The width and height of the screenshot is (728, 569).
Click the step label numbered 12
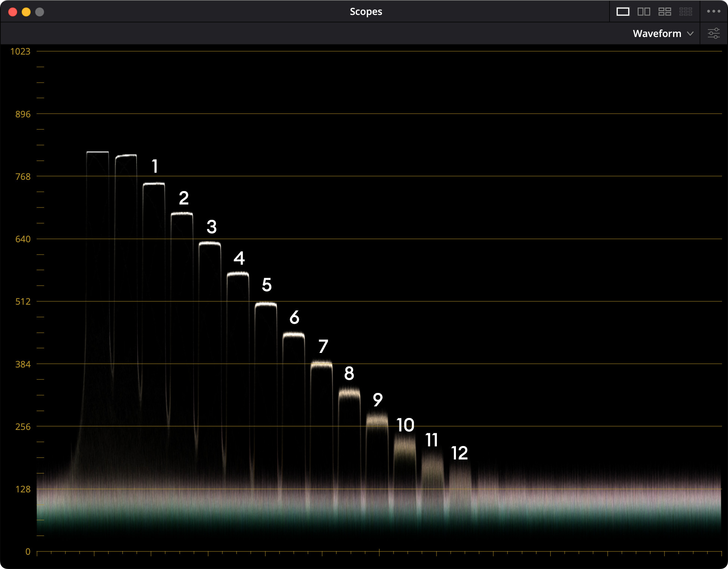[x=459, y=453]
